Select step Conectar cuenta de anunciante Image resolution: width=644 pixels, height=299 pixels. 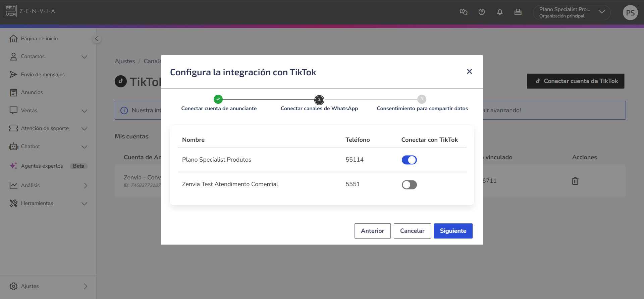point(219,103)
